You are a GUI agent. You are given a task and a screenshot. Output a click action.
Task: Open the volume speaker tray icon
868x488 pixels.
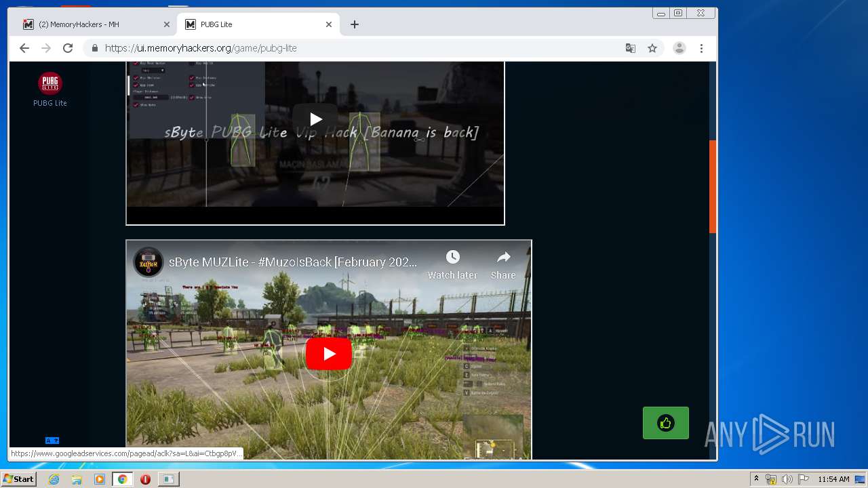787,479
